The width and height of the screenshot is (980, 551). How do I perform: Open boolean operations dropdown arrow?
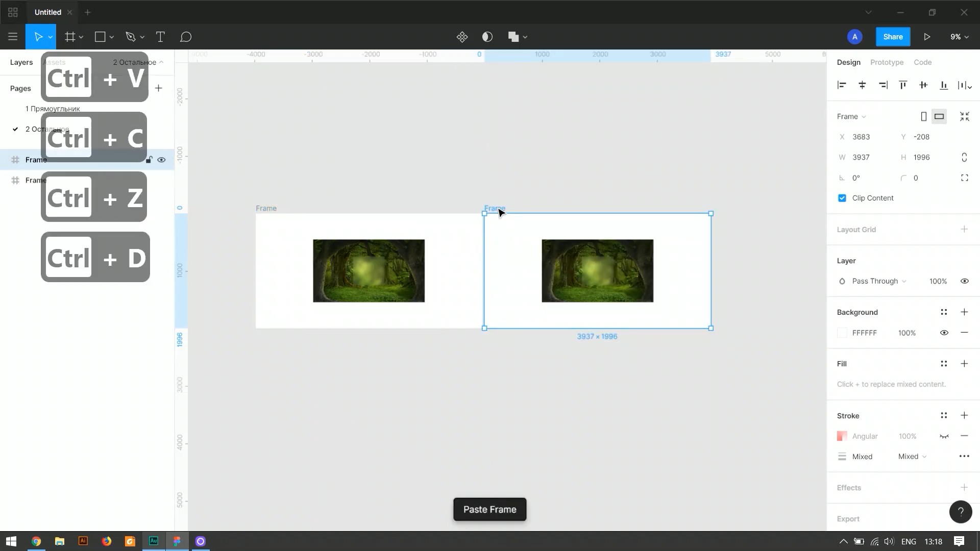click(525, 37)
